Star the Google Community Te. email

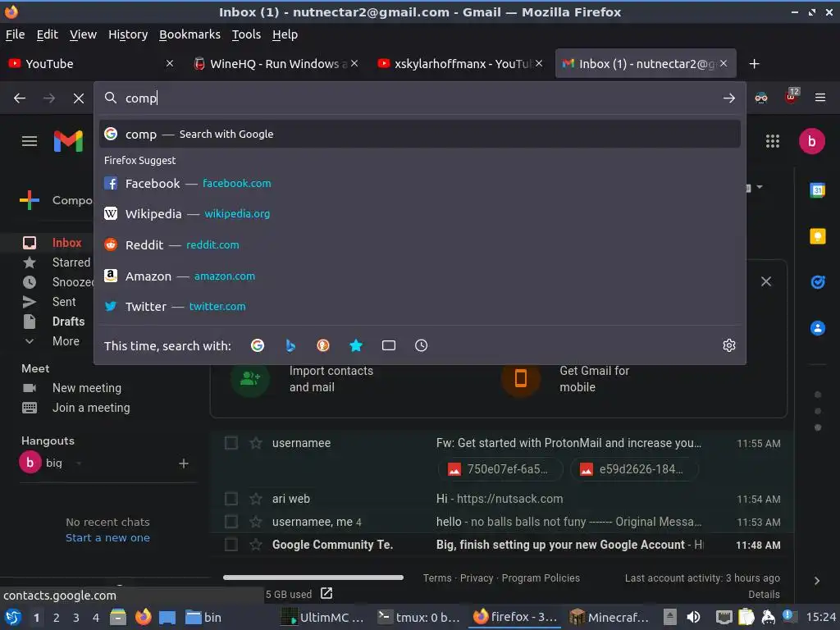(x=256, y=545)
